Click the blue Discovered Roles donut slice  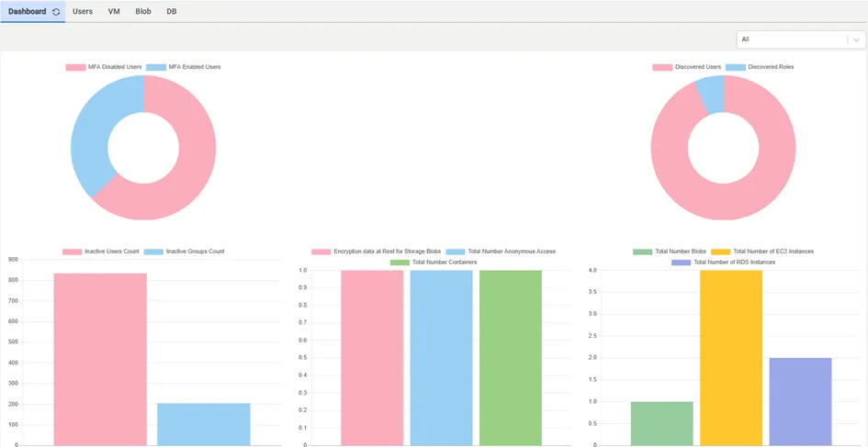point(711,94)
